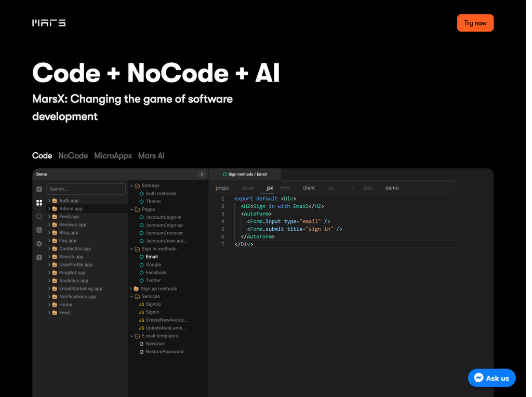Collapse the Pages folder chevron

pyautogui.click(x=131, y=209)
